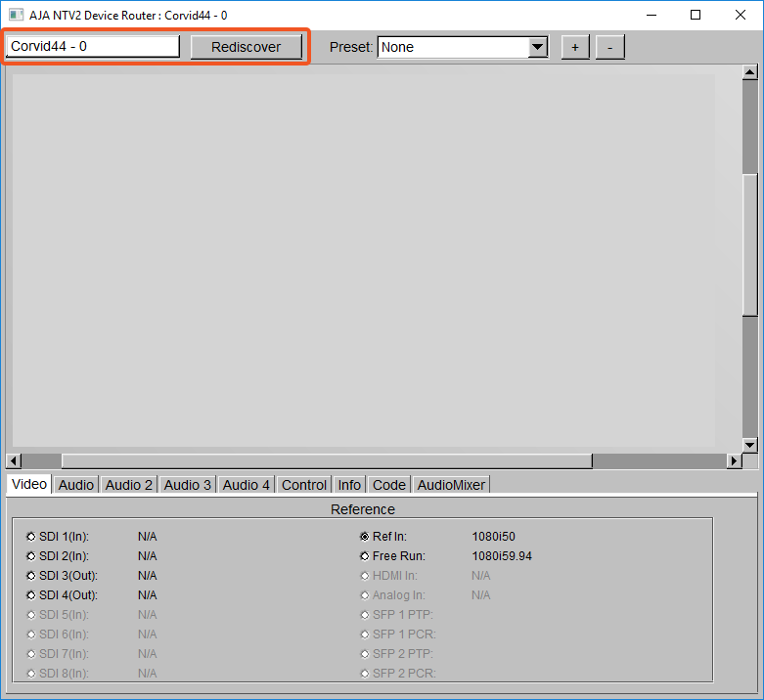Screen dimensions: 764x700
Task: Click the AJA app icon in title bar
Action: 16,15
